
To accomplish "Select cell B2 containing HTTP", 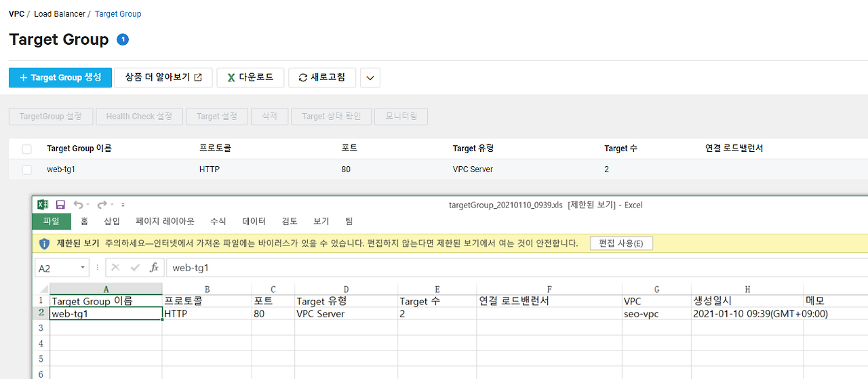I will (x=207, y=314).
